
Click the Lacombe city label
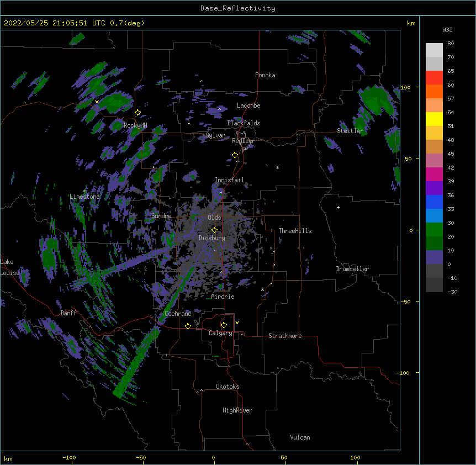(248, 105)
